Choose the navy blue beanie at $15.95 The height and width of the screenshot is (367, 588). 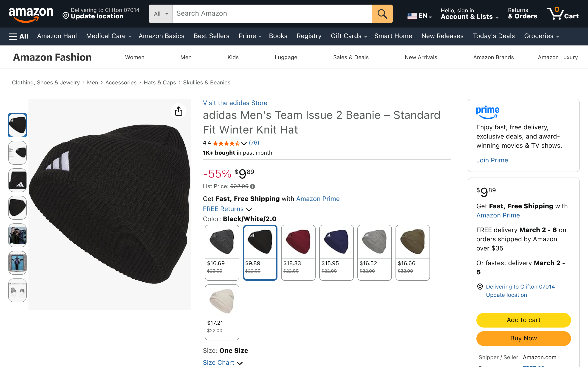pyautogui.click(x=336, y=253)
